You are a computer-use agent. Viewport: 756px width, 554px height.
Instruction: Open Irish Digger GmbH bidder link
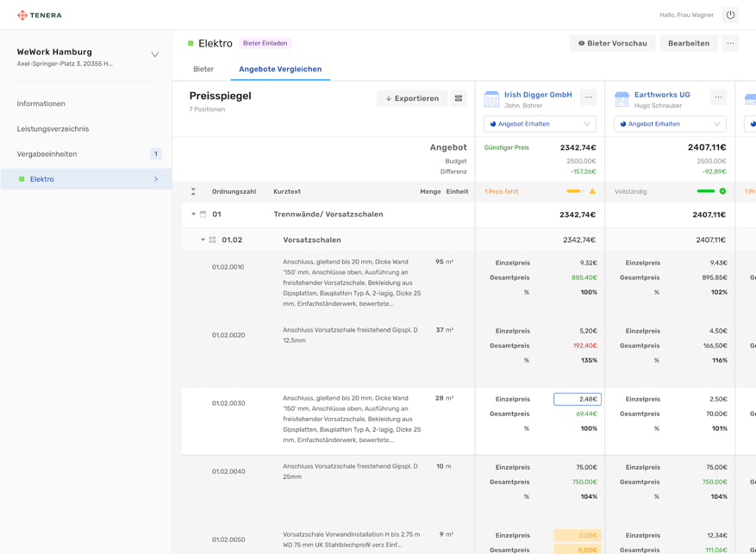[x=538, y=95]
